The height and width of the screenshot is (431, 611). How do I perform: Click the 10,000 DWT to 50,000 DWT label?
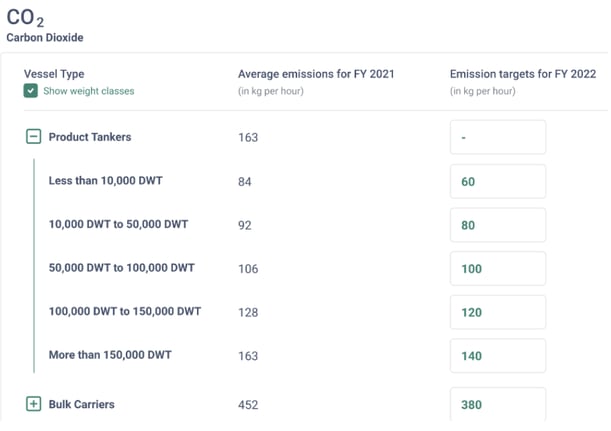pyautogui.click(x=118, y=225)
